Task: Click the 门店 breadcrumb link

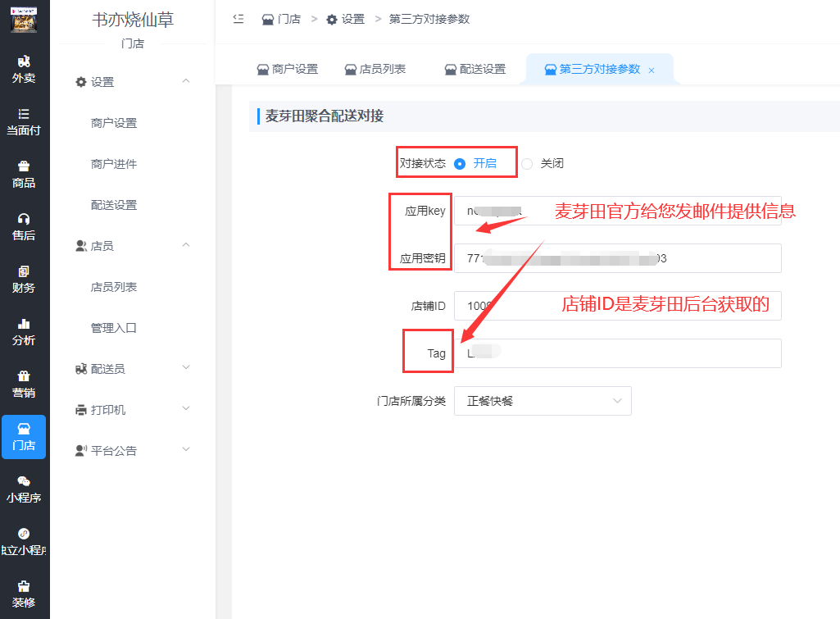Action: click(281, 20)
